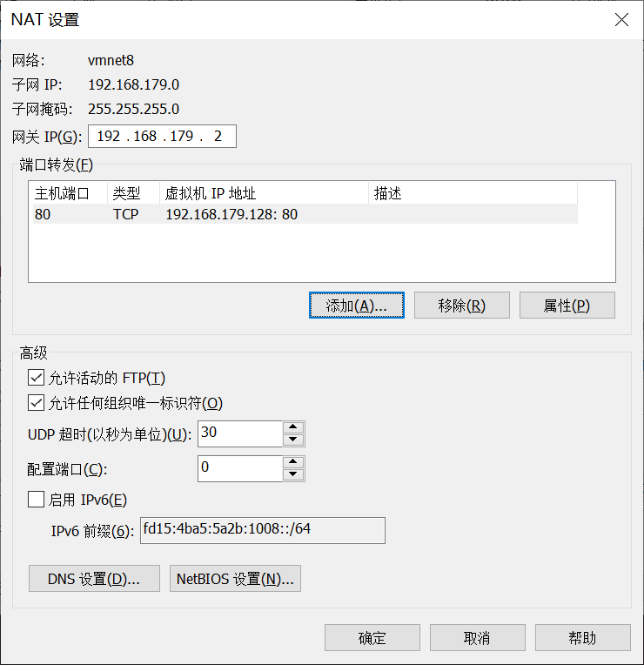Toggle 允许任何组织唯一标识符 checkbox
This screenshot has width=644, height=665.
36,402
